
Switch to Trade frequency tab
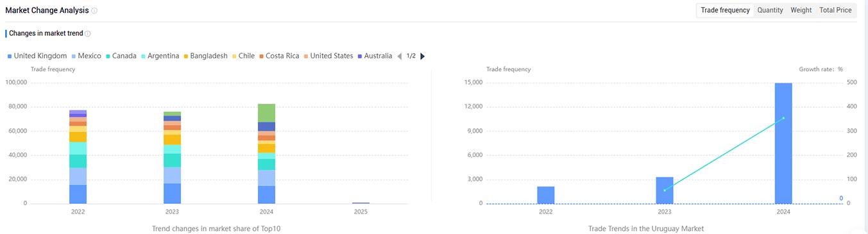pyautogui.click(x=725, y=10)
